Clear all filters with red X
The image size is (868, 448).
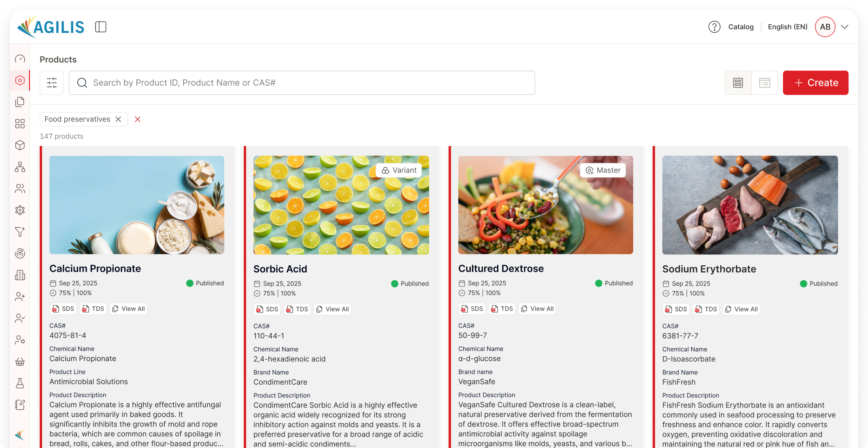(x=138, y=119)
